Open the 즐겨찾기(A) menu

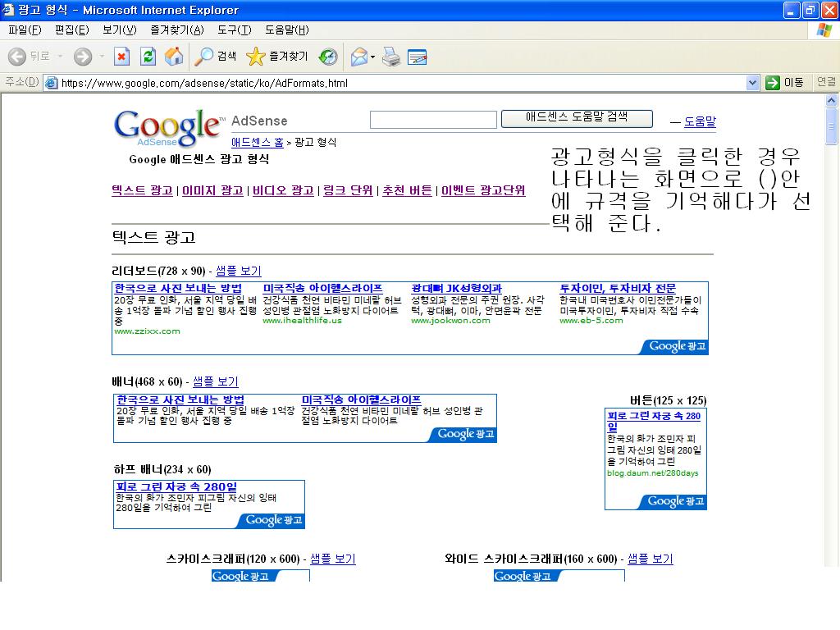pos(177,30)
